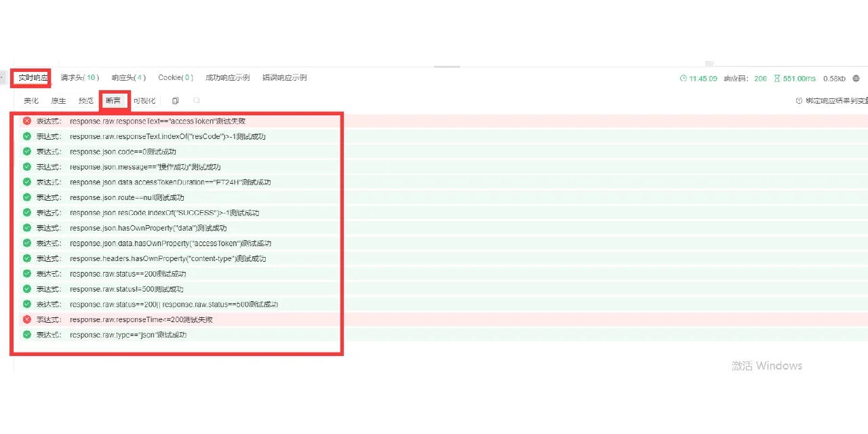Screen dimensions: 868x434
Task: Select response.raw.type=="json" expression text
Action: click(128, 335)
